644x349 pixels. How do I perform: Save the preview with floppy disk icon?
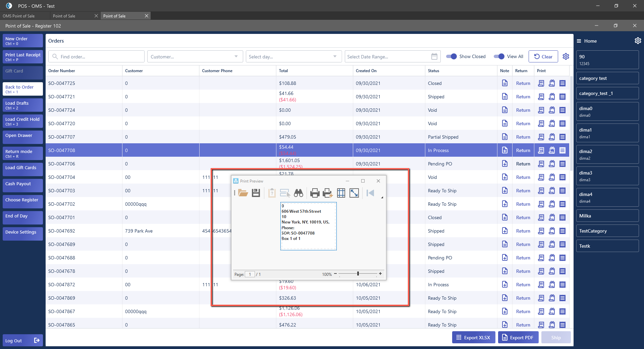click(256, 193)
